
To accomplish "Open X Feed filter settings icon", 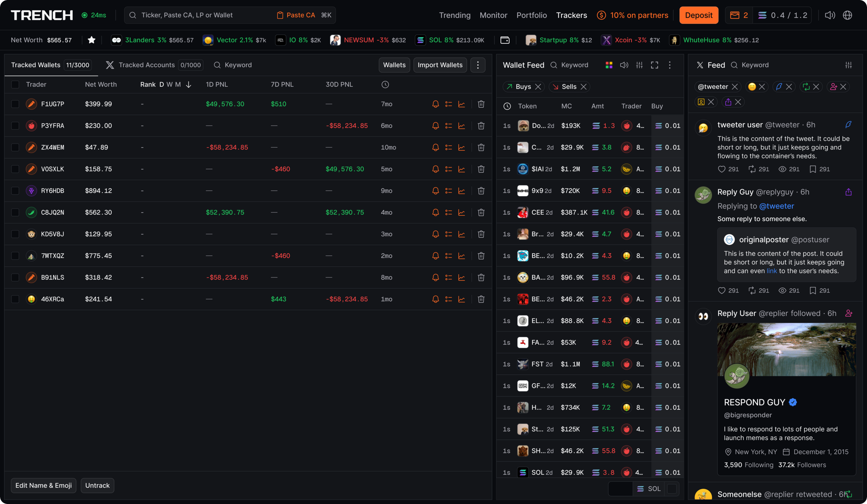I will click(x=849, y=65).
